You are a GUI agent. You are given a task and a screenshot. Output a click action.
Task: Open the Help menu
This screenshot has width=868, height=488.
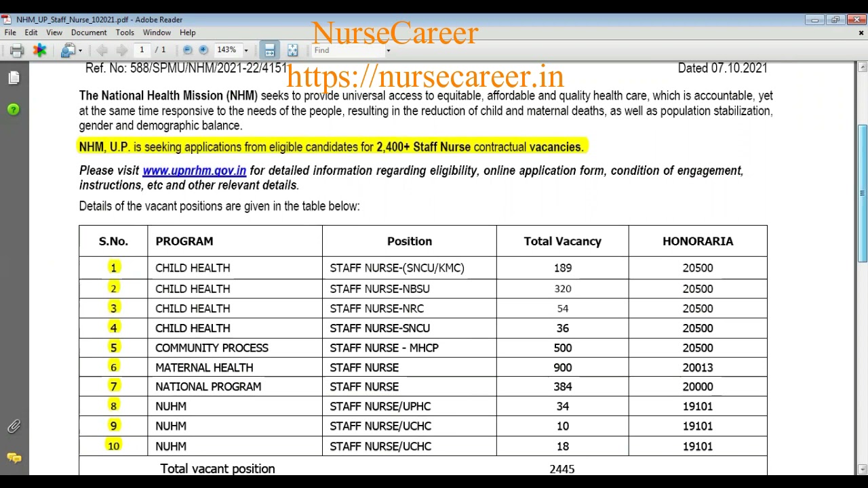(x=188, y=33)
